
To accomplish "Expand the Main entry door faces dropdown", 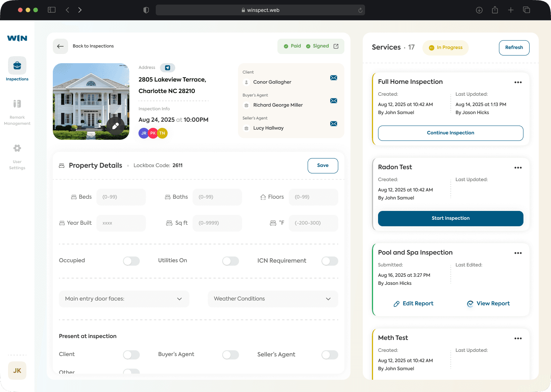I will pos(124,299).
